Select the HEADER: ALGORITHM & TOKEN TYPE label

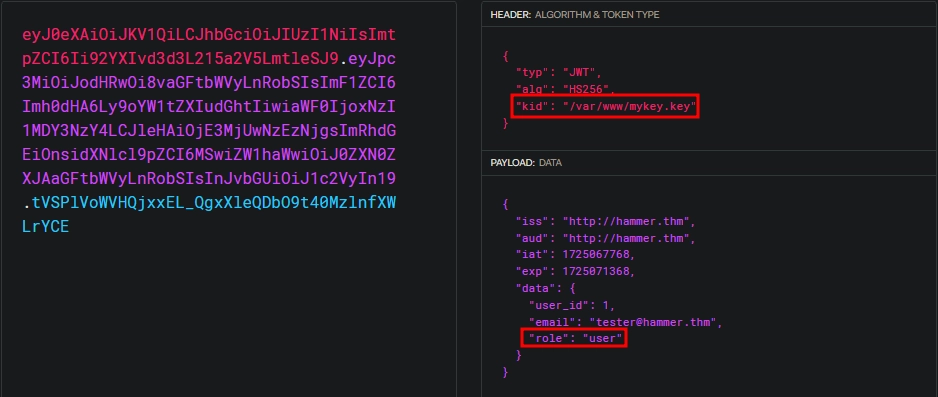tap(574, 14)
